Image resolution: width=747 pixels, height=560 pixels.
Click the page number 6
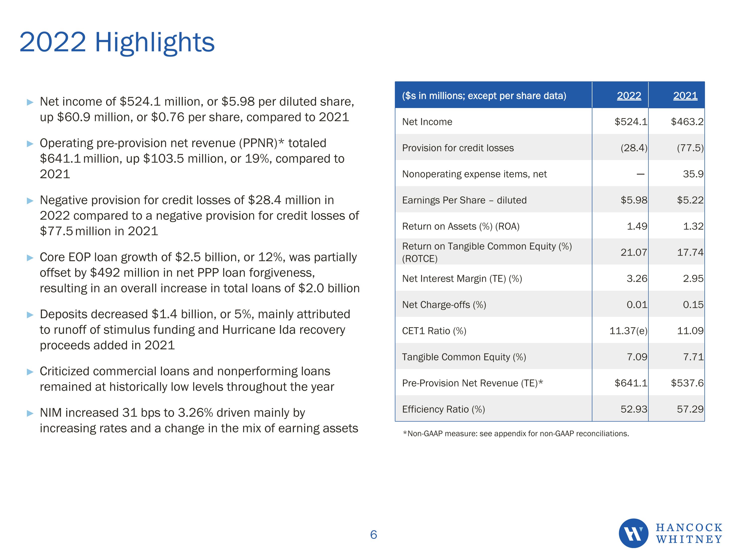click(373, 535)
